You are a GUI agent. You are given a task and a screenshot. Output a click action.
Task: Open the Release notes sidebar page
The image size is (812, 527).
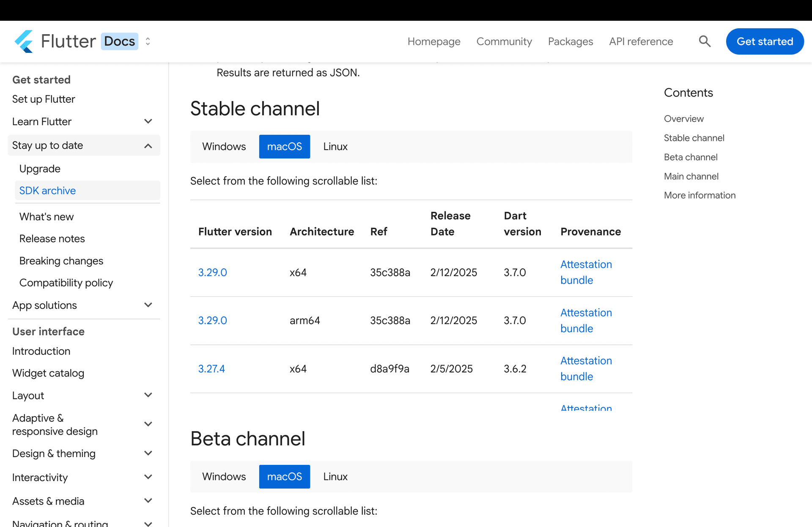tap(52, 239)
